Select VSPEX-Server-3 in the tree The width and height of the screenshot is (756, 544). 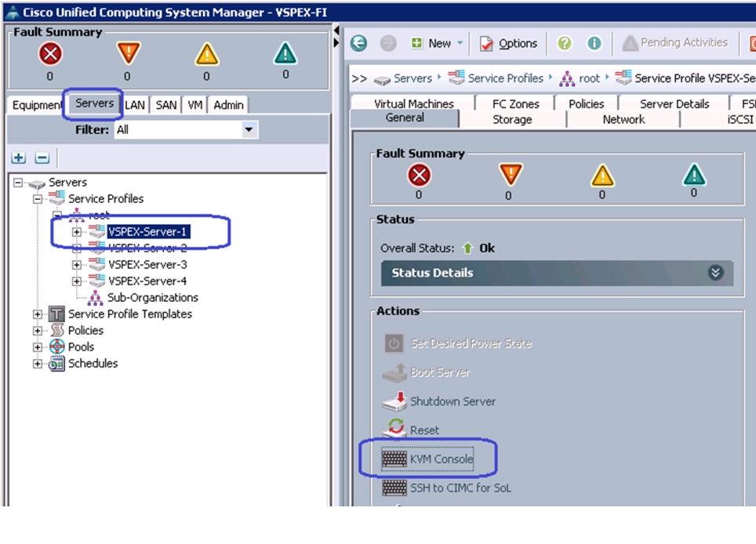tap(147, 265)
